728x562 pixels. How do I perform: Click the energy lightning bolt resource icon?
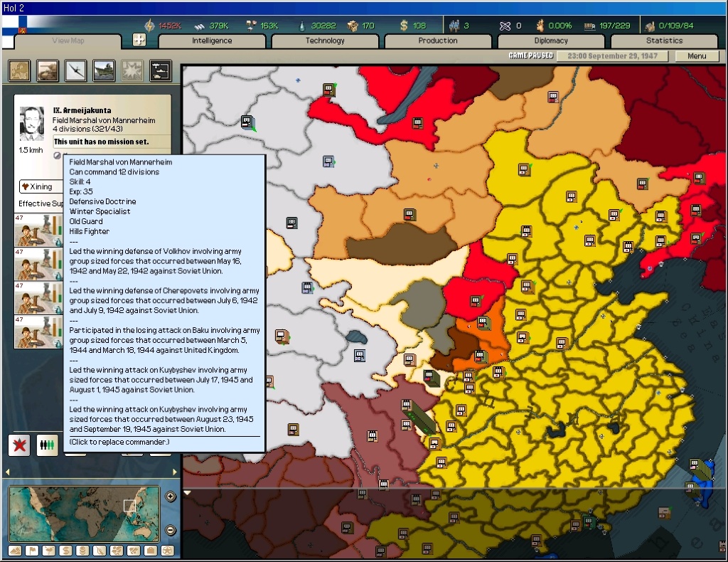149,26
